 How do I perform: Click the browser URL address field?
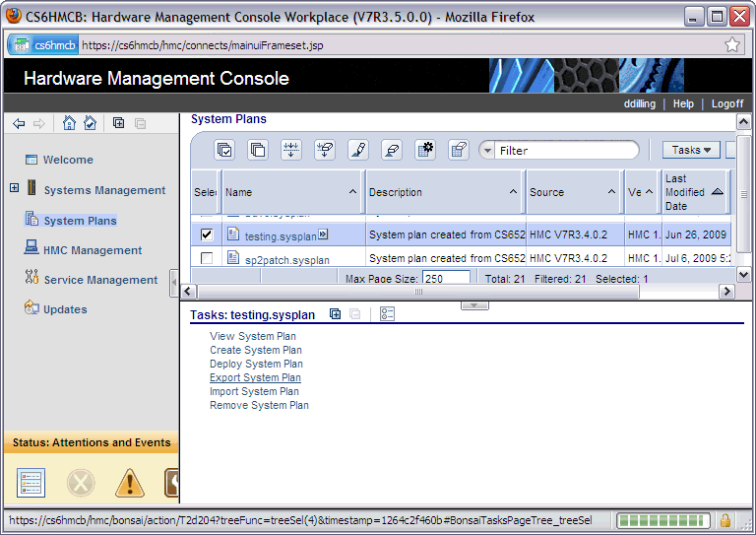[x=401, y=45]
